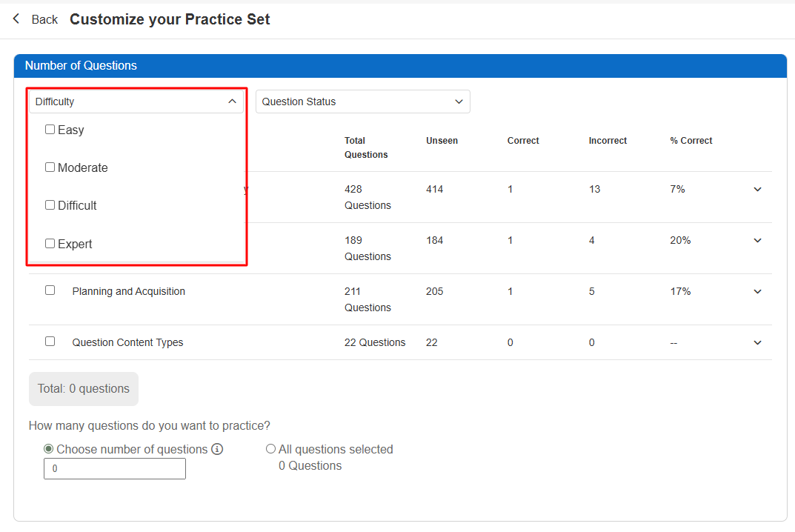Click the info icon beside Choose number of questions
795x532 pixels.
pos(217,449)
